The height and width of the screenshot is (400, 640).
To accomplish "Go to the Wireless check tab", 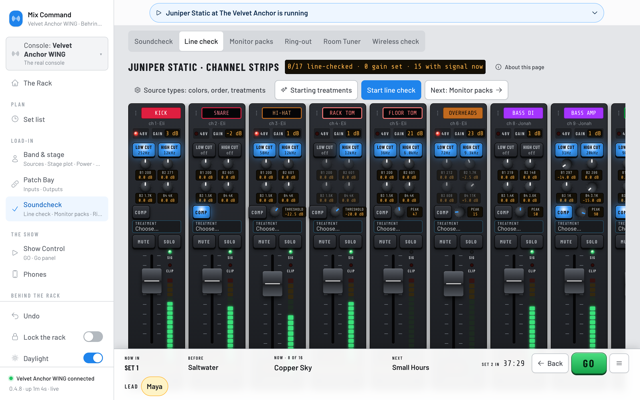I will tap(396, 41).
